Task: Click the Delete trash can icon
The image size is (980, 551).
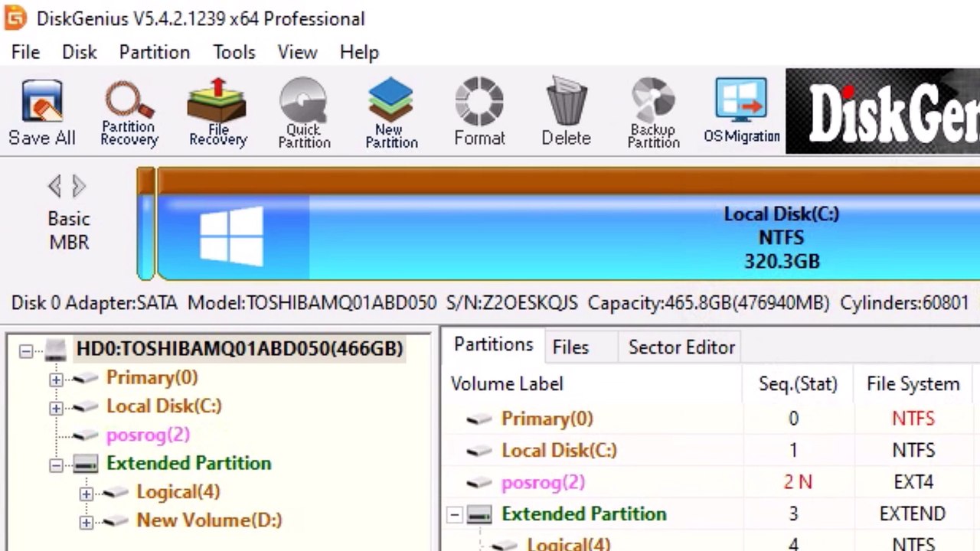Action: [567, 112]
